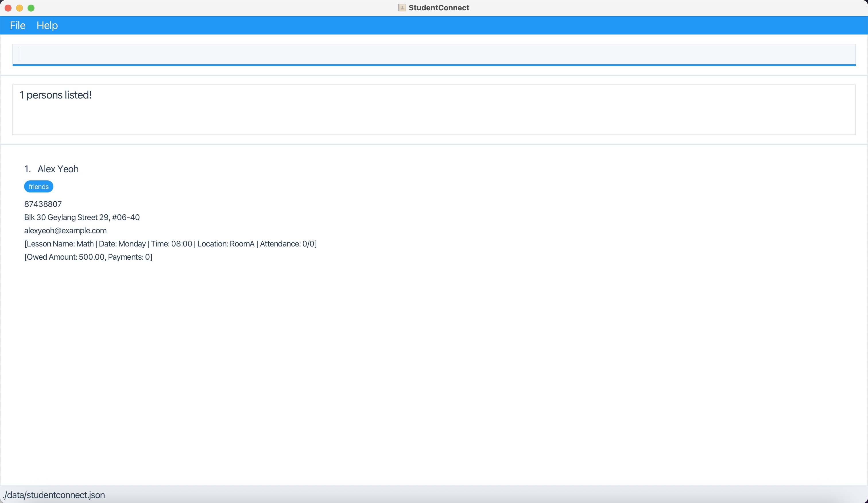Click the studentconnect.json path in status bar
The height and width of the screenshot is (503, 868).
(x=54, y=495)
